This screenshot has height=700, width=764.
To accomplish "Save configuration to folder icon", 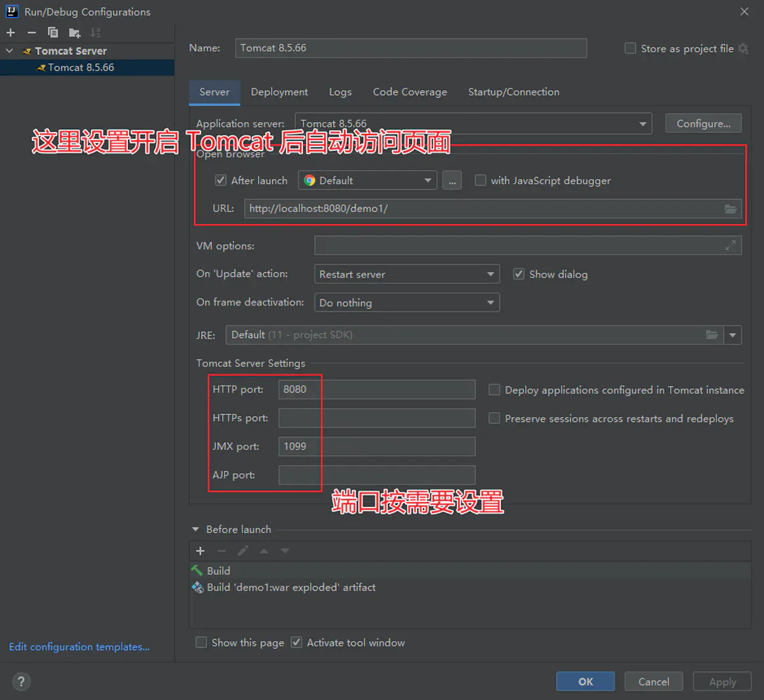I will 74,32.
